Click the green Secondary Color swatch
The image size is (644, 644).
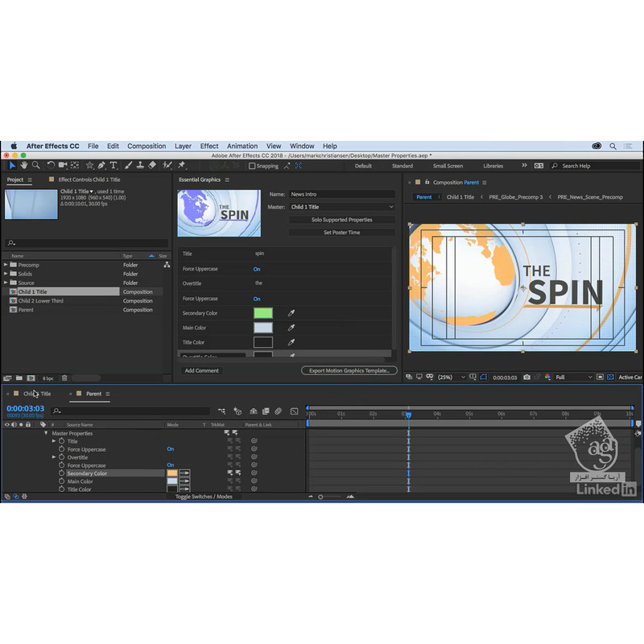263,313
